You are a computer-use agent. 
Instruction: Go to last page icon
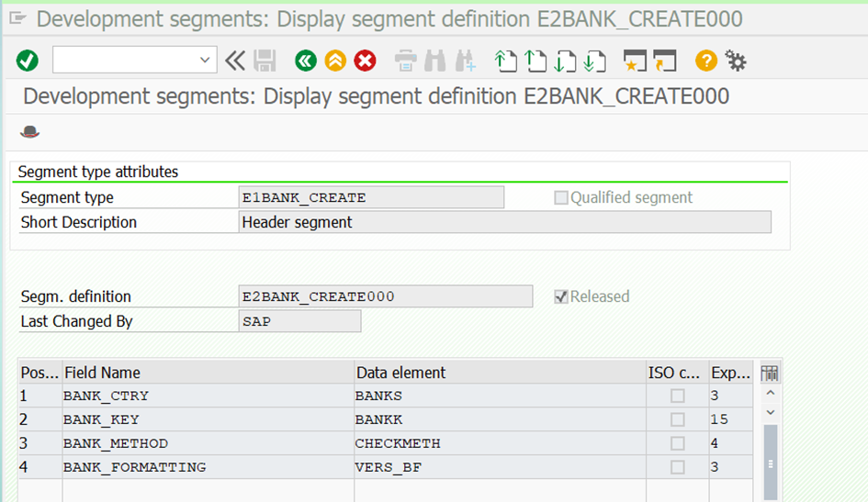pyautogui.click(x=595, y=61)
